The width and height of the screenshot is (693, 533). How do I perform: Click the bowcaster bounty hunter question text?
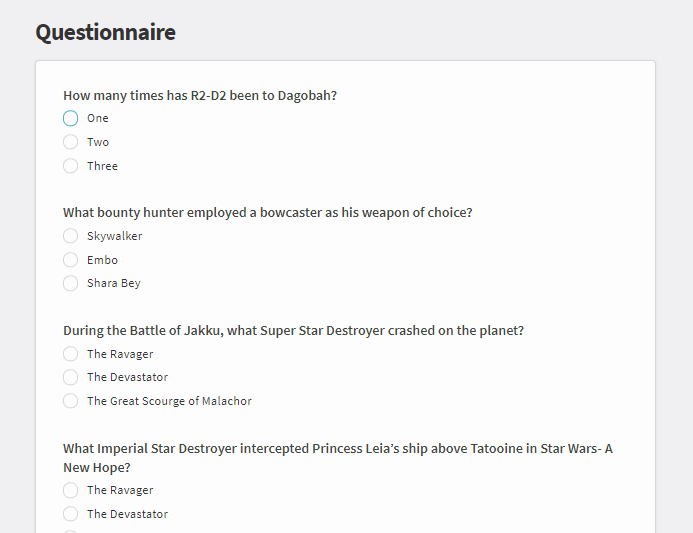pyautogui.click(x=267, y=213)
